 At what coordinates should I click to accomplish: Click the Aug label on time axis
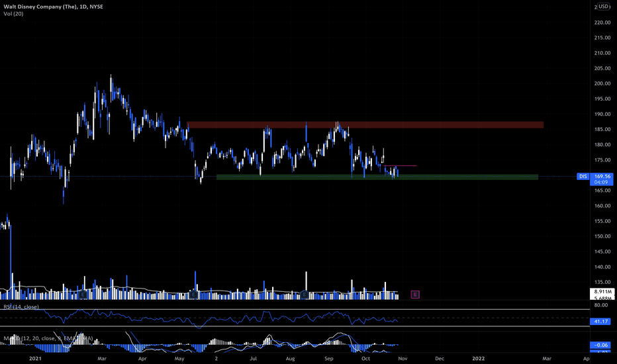pos(290,359)
